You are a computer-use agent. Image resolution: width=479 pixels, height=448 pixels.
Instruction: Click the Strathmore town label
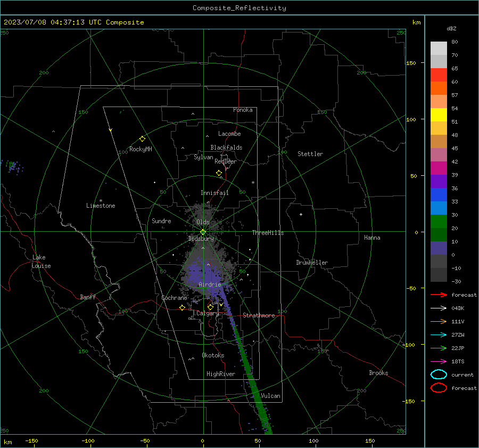[x=259, y=315]
